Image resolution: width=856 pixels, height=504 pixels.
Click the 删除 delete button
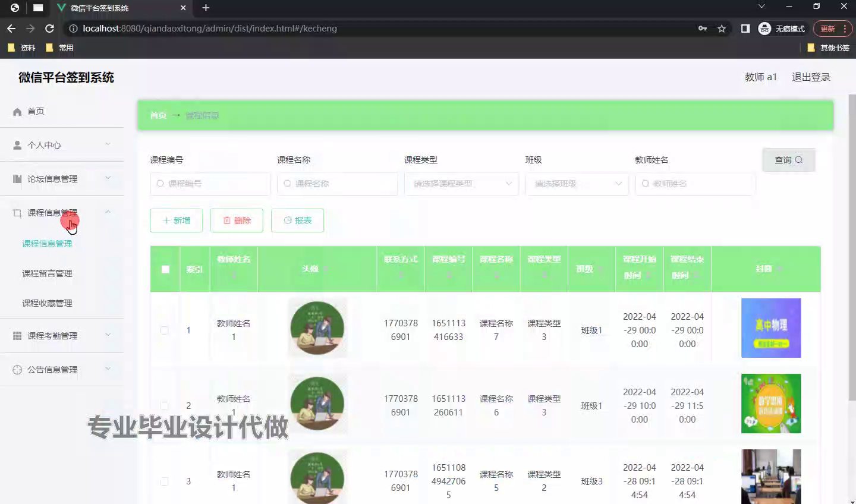point(237,220)
